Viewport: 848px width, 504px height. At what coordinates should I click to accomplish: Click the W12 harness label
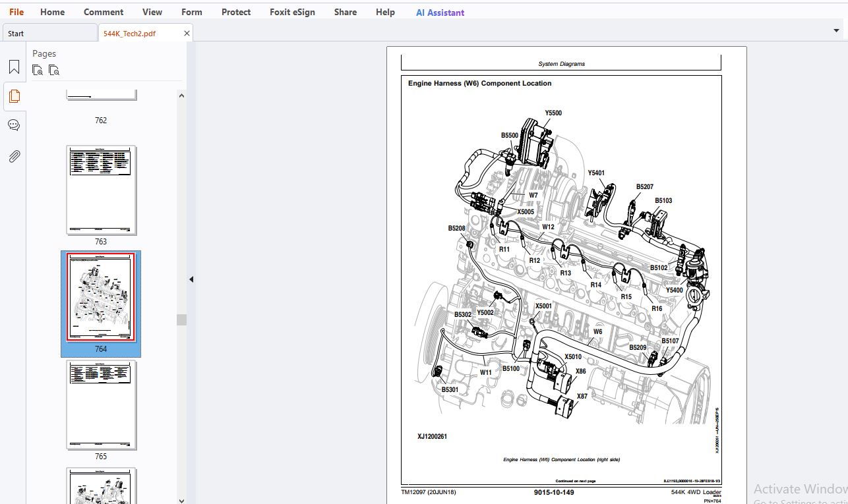548,227
